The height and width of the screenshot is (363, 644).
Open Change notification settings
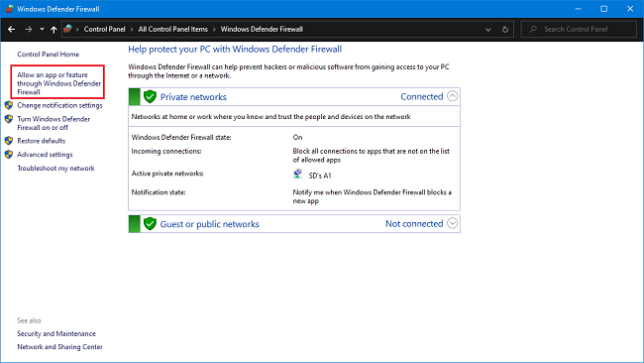[x=59, y=106]
